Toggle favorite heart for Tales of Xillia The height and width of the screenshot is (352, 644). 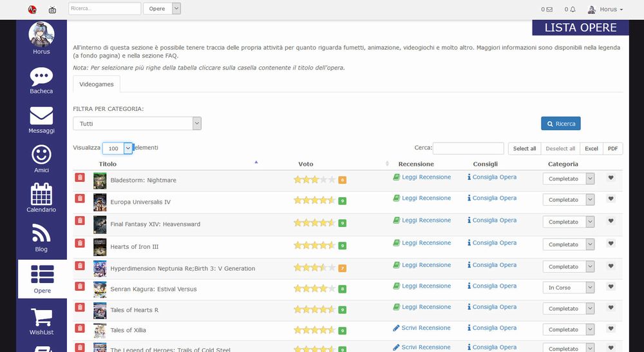click(611, 329)
